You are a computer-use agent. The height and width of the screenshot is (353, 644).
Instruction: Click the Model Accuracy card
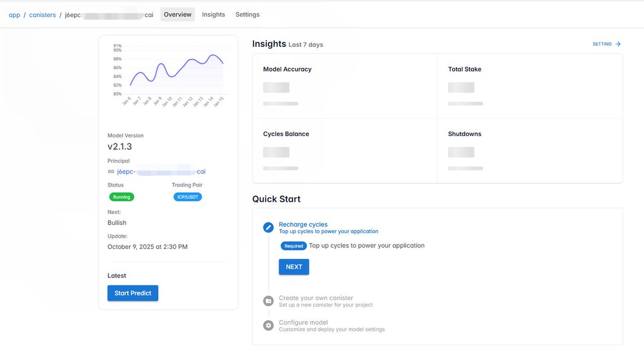point(345,86)
